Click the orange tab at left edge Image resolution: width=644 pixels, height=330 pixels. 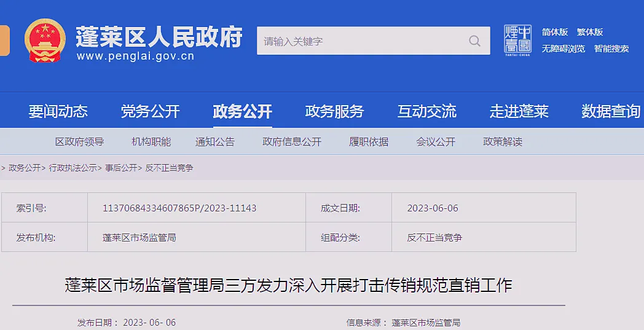point(4,41)
